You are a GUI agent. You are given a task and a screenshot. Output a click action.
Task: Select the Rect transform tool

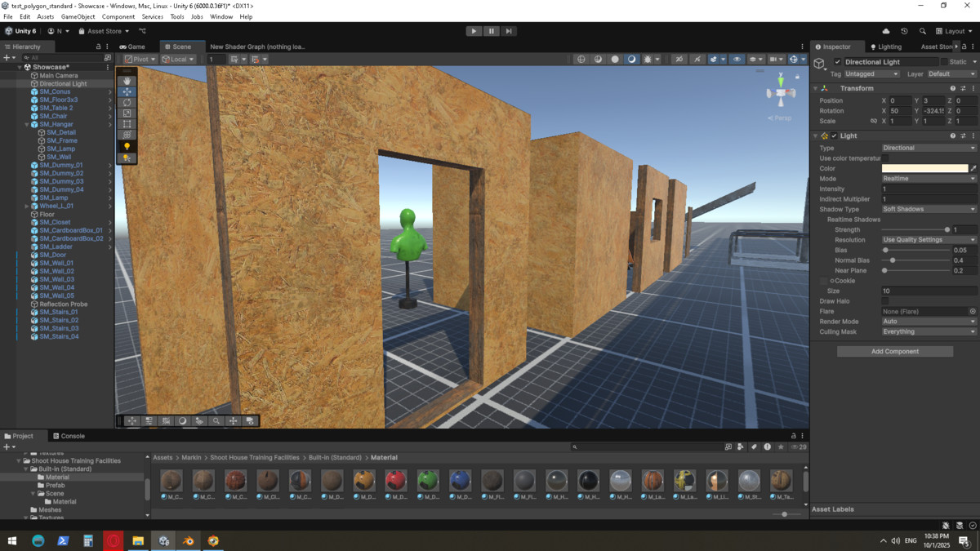click(x=127, y=124)
